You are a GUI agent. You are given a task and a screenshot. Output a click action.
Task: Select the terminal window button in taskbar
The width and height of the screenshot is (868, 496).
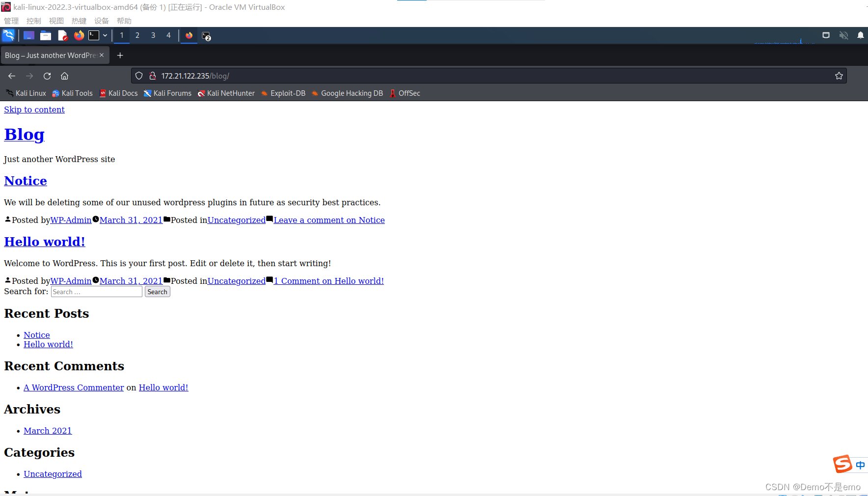(x=206, y=36)
